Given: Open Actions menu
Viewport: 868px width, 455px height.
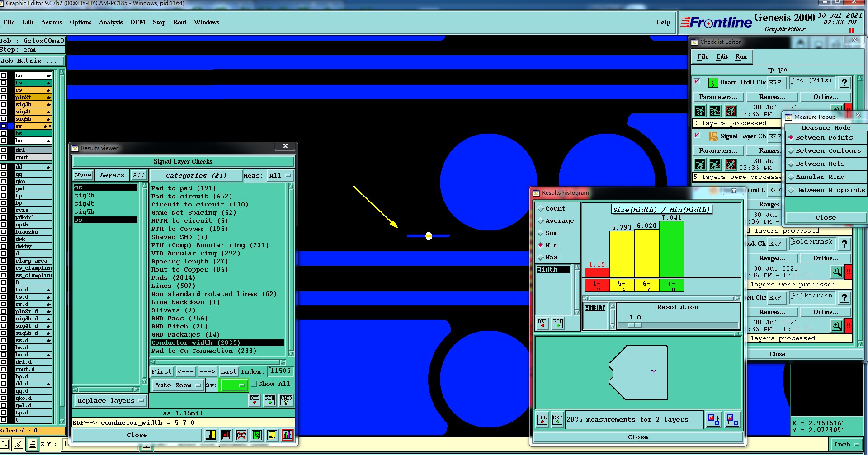Looking at the screenshot, I should (x=52, y=22).
